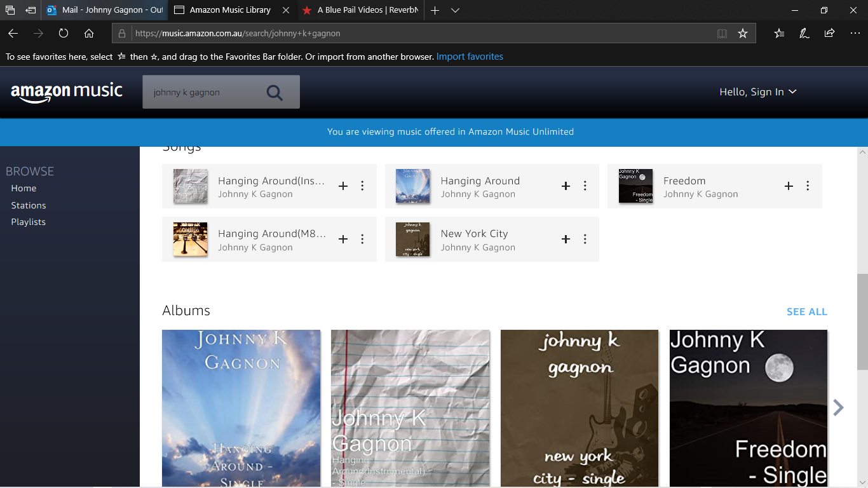Add Hanging Around(M8… song with plus
This screenshot has width=868, height=488.
point(343,239)
